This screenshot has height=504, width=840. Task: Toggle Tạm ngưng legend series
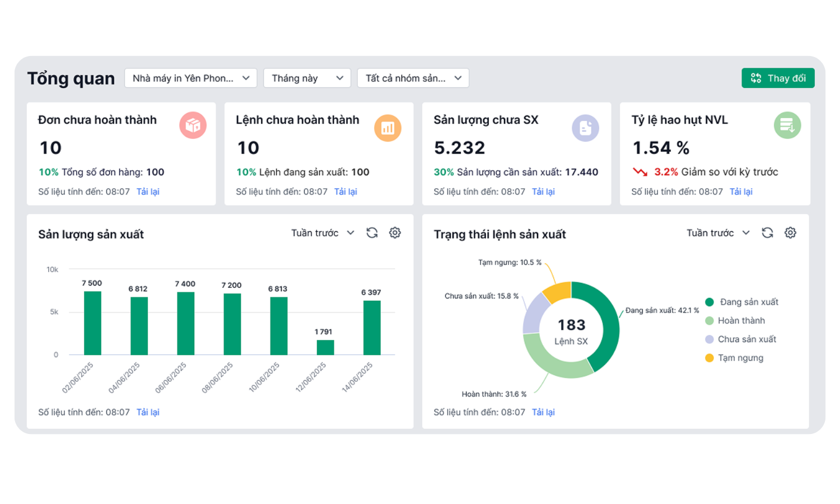pos(735,358)
